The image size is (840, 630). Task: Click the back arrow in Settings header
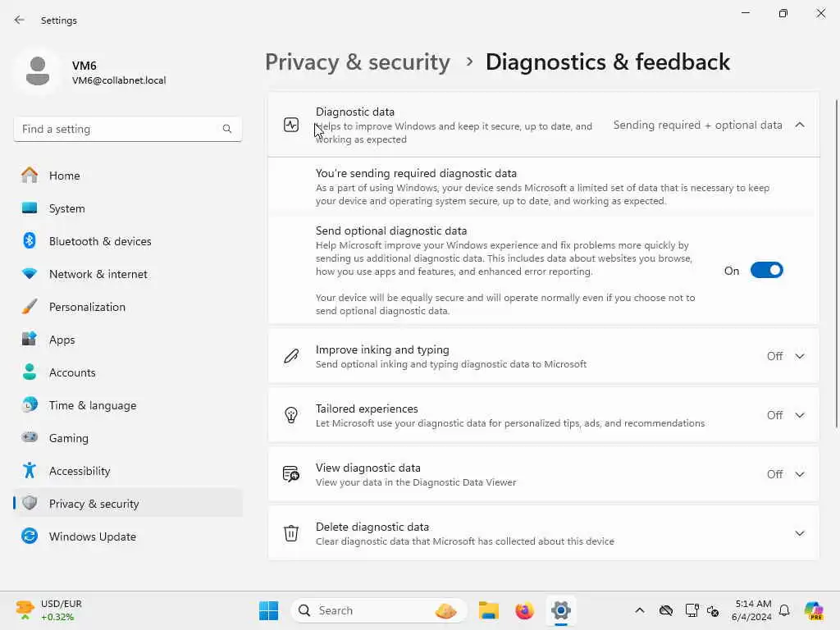tap(20, 20)
